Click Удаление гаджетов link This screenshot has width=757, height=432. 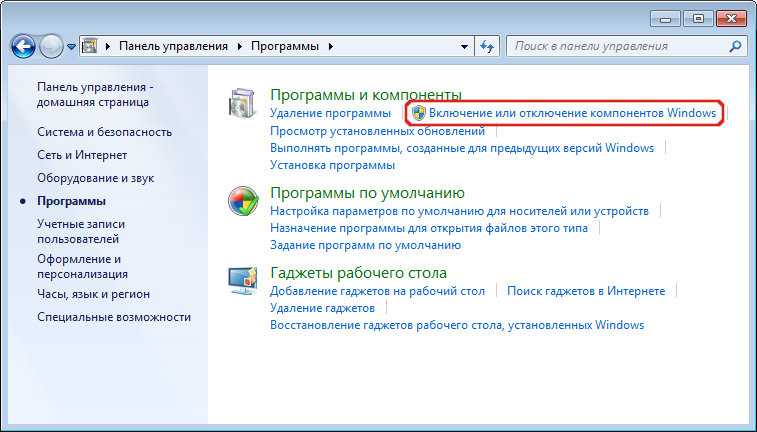(322, 308)
